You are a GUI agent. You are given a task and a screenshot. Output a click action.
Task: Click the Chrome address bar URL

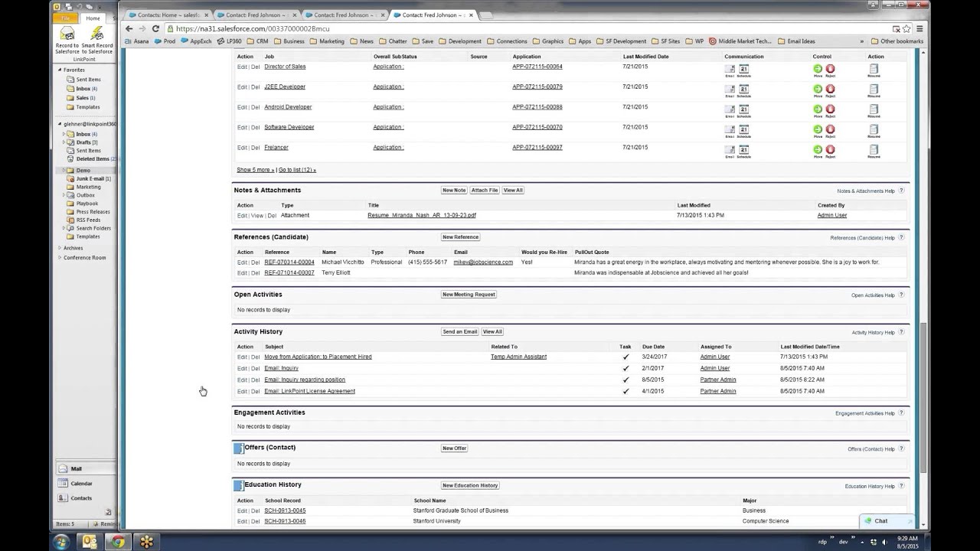point(253,28)
